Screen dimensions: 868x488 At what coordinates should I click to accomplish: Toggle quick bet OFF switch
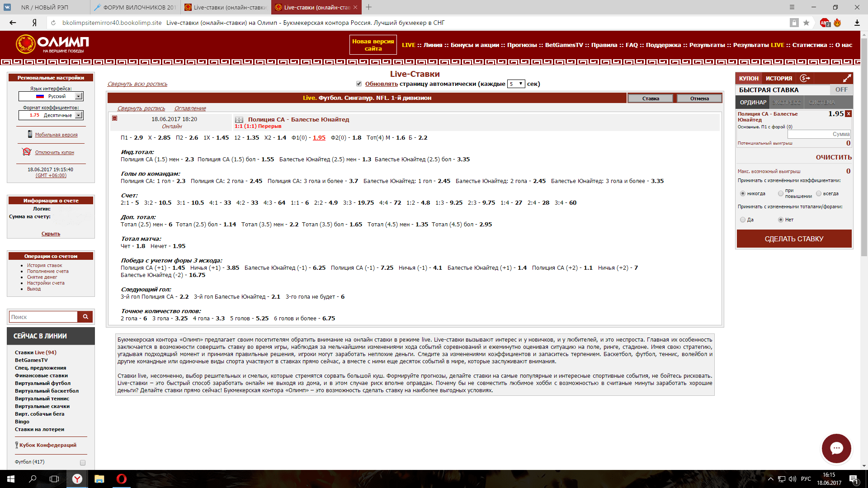click(841, 90)
